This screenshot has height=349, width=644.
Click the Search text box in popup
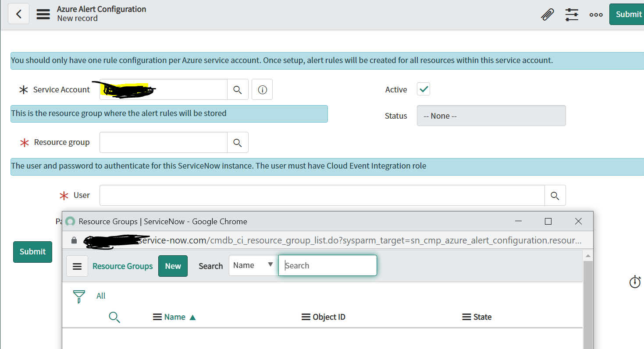(x=327, y=265)
